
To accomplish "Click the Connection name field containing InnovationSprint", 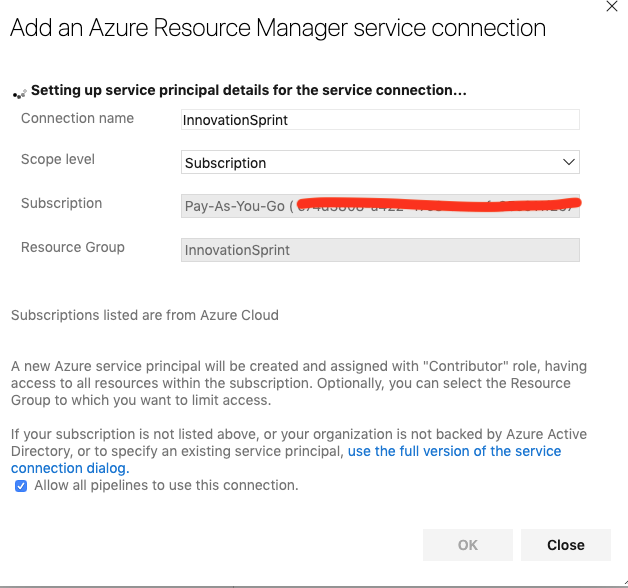I will point(380,119).
